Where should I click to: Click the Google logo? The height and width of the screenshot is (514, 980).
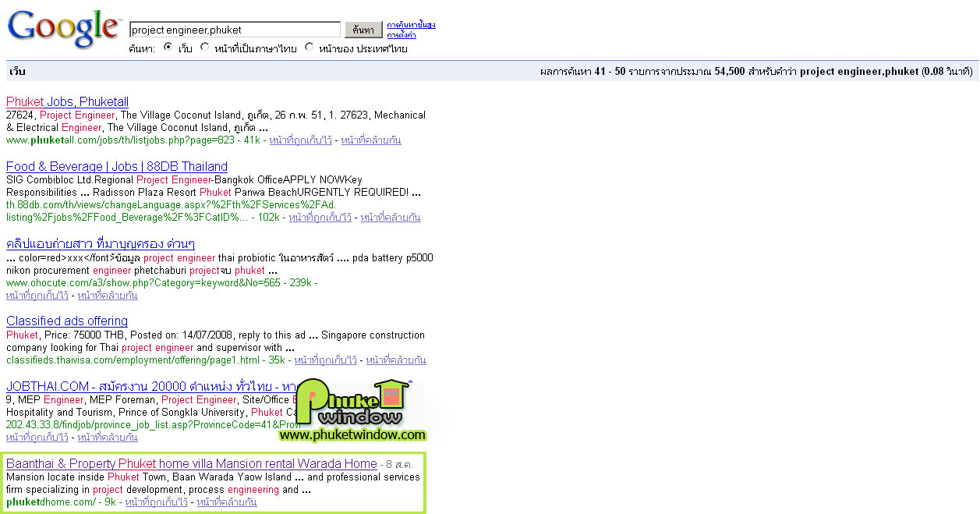pos(64,29)
